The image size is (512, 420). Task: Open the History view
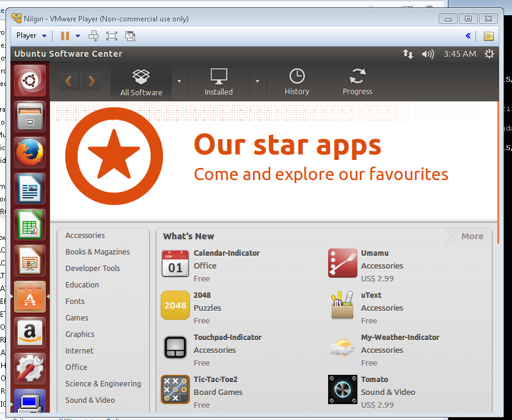pyautogui.click(x=297, y=82)
